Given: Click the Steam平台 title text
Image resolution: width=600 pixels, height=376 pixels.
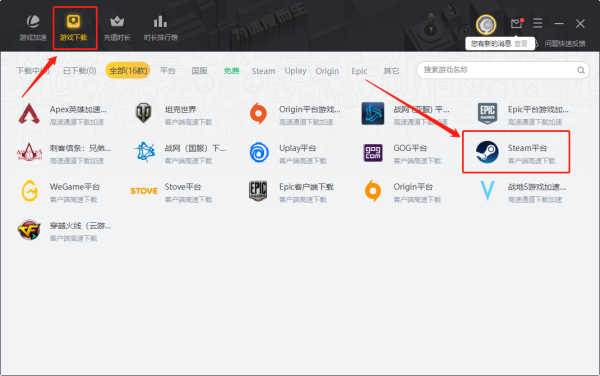Looking at the screenshot, I should 527,148.
